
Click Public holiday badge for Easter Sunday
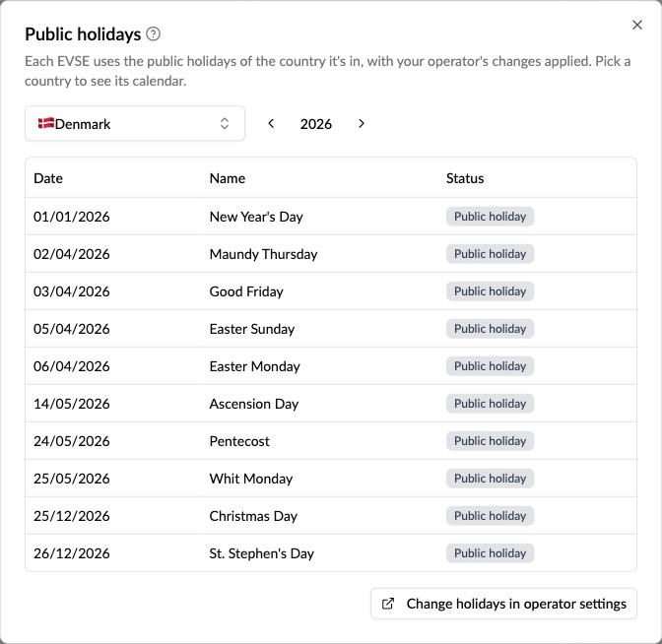click(490, 329)
